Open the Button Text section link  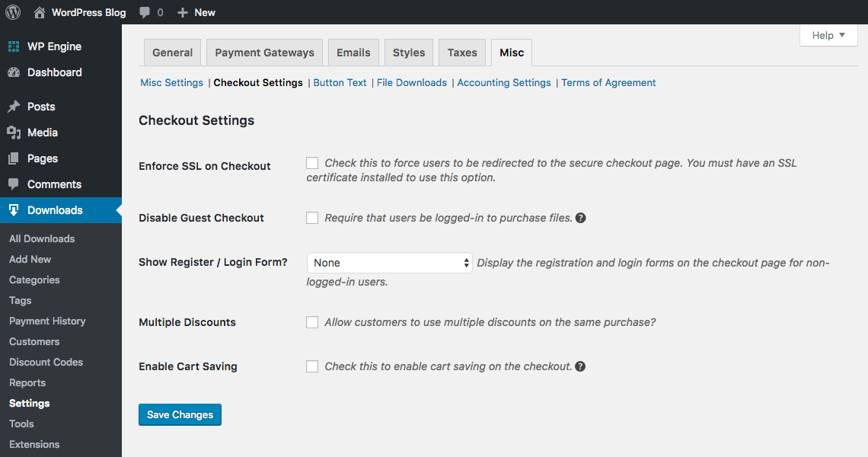point(340,82)
